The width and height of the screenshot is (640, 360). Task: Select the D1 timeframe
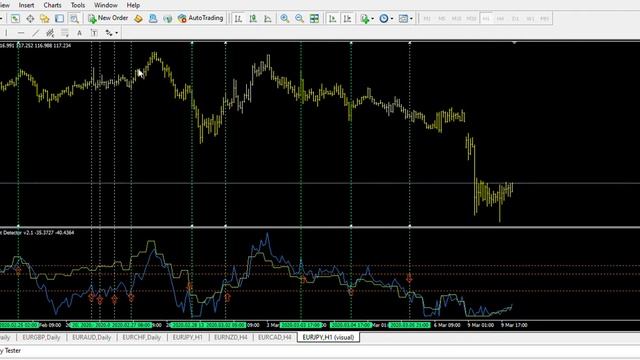point(515,19)
